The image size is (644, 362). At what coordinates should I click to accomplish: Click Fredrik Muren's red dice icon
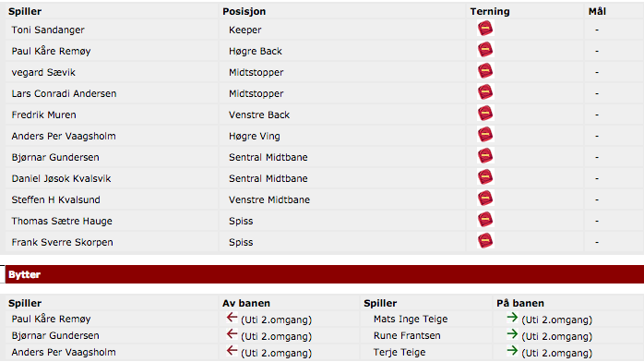(485, 114)
